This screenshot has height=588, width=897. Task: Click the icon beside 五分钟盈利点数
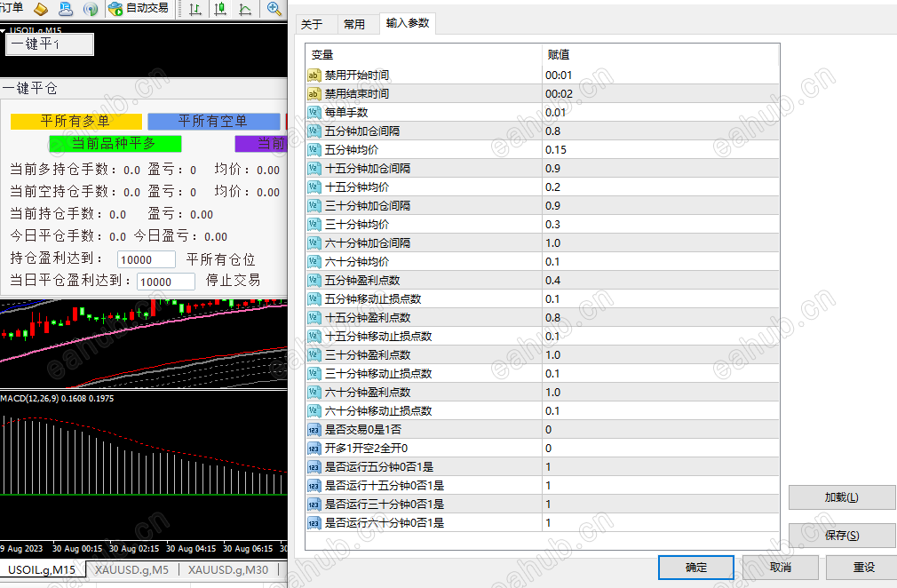[x=314, y=281]
